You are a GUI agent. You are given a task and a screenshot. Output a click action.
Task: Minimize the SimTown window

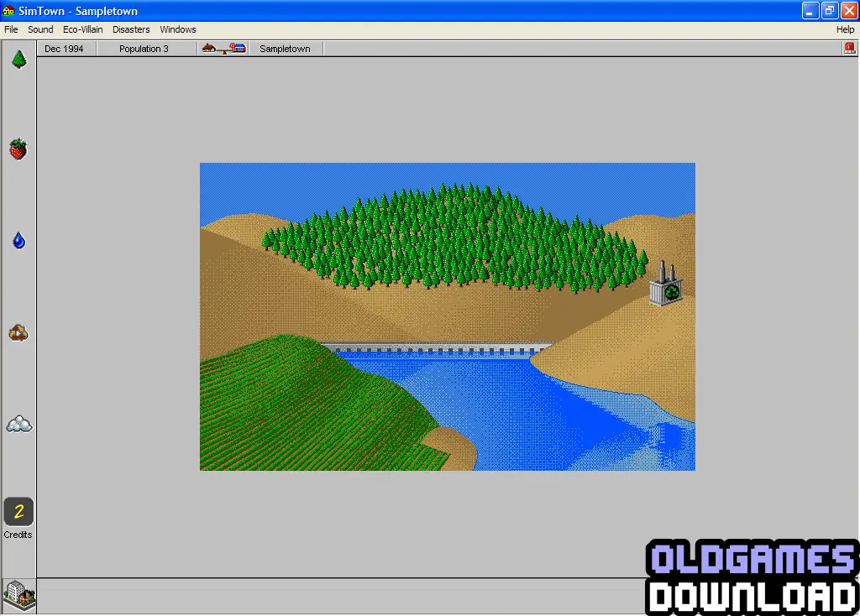[x=810, y=10]
